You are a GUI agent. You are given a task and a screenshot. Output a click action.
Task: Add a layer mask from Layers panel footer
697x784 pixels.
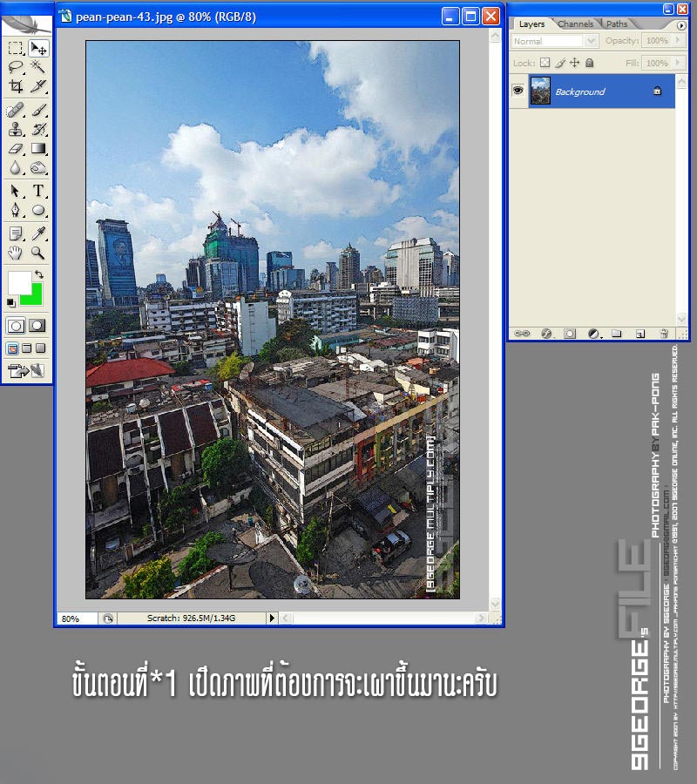click(570, 334)
